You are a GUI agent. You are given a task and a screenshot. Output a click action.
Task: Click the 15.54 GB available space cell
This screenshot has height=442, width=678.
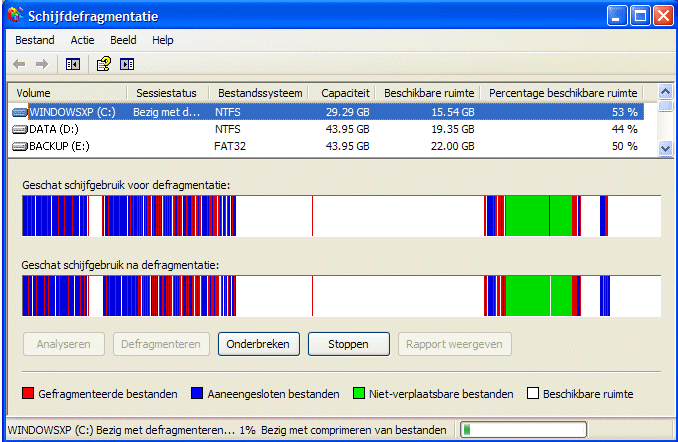click(x=453, y=112)
